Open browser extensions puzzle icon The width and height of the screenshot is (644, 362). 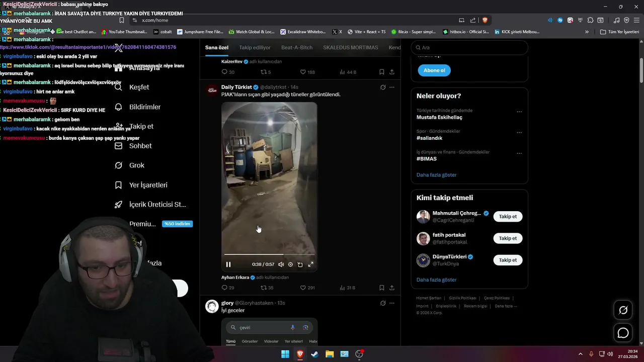click(x=590, y=20)
